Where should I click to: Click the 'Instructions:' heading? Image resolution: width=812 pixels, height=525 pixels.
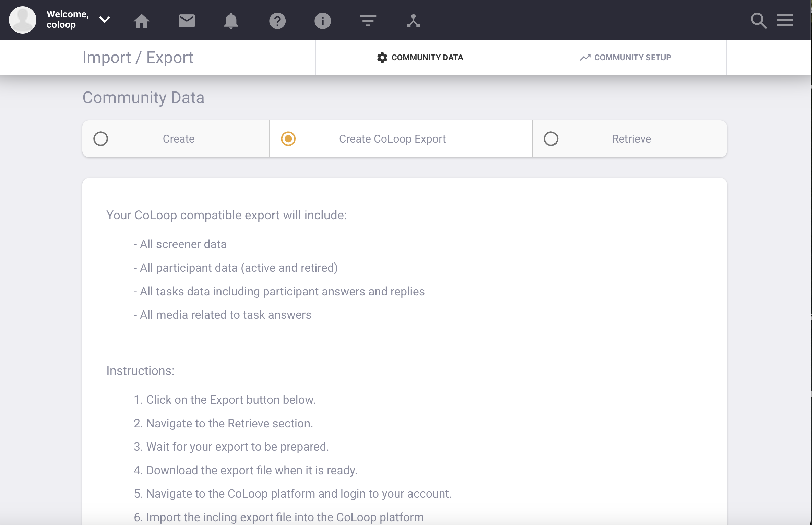(140, 371)
